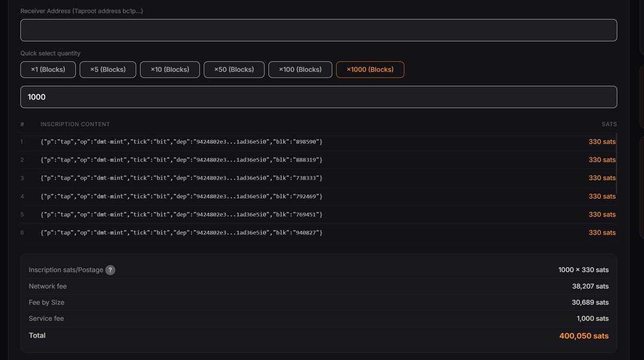The height and width of the screenshot is (360, 644).
Task: Choose the ×50 (Blocks) quick quantity
Action: pyautogui.click(x=234, y=69)
